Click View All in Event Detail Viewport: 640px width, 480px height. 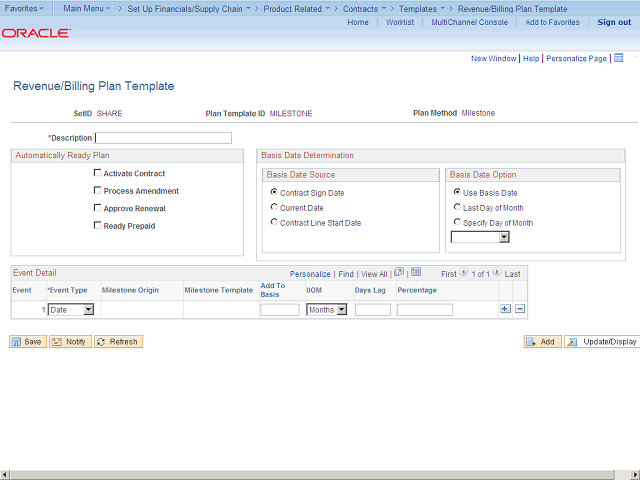point(374,274)
